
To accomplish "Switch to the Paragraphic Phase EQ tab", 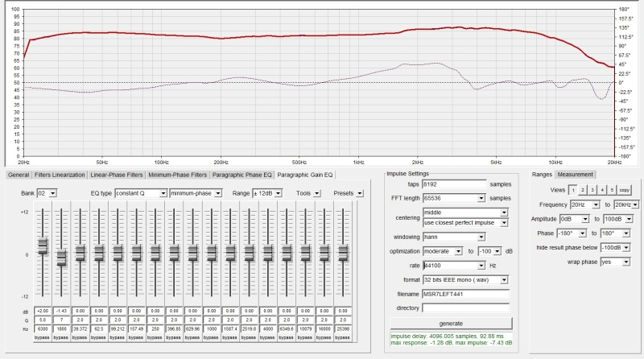I will click(x=242, y=175).
